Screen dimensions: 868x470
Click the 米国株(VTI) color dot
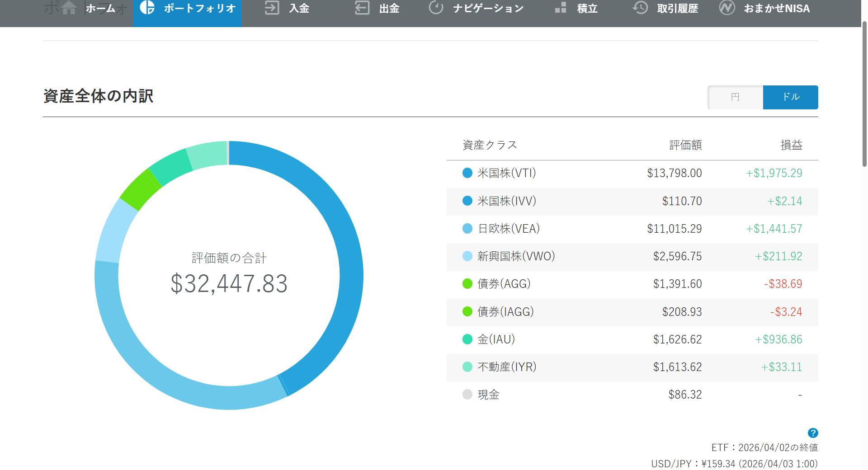click(467, 173)
